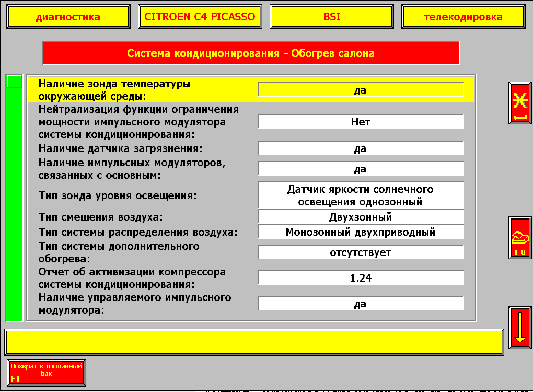Click the empty yellow status message bar

coord(253,342)
